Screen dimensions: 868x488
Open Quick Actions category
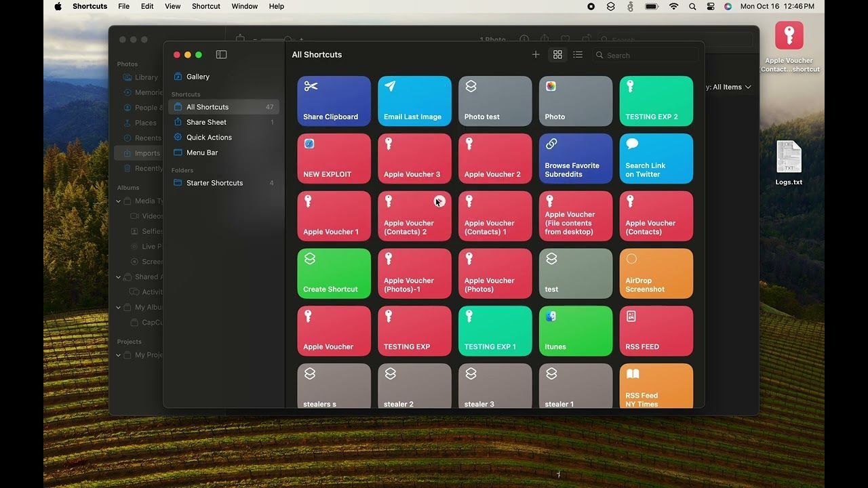(x=209, y=137)
